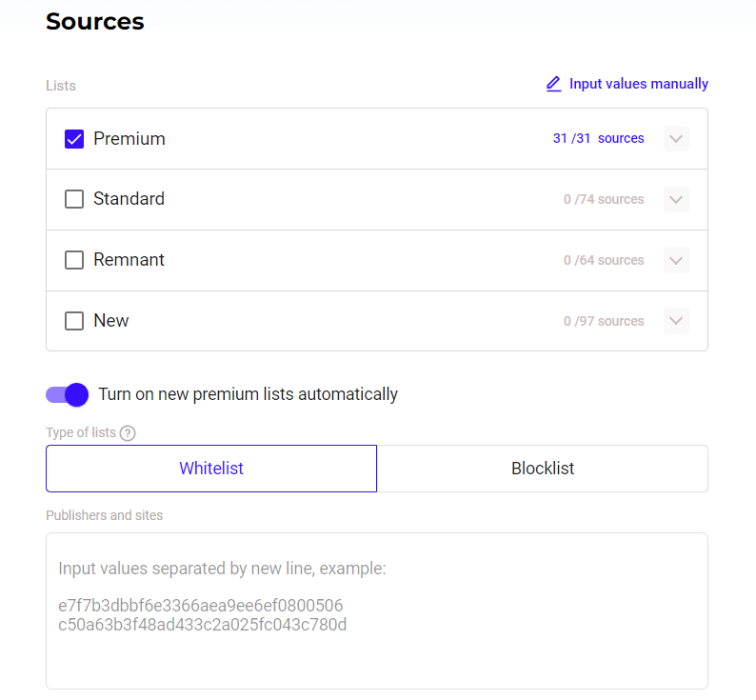This screenshot has width=756, height=700.
Task: Check the Remnant list checkbox
Action: coord(74,260)
